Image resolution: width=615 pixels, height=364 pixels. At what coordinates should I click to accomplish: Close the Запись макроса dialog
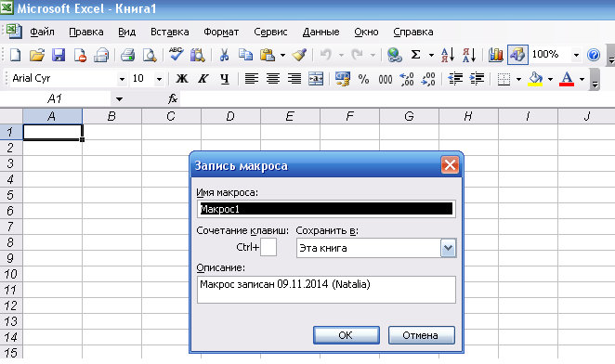450,165
